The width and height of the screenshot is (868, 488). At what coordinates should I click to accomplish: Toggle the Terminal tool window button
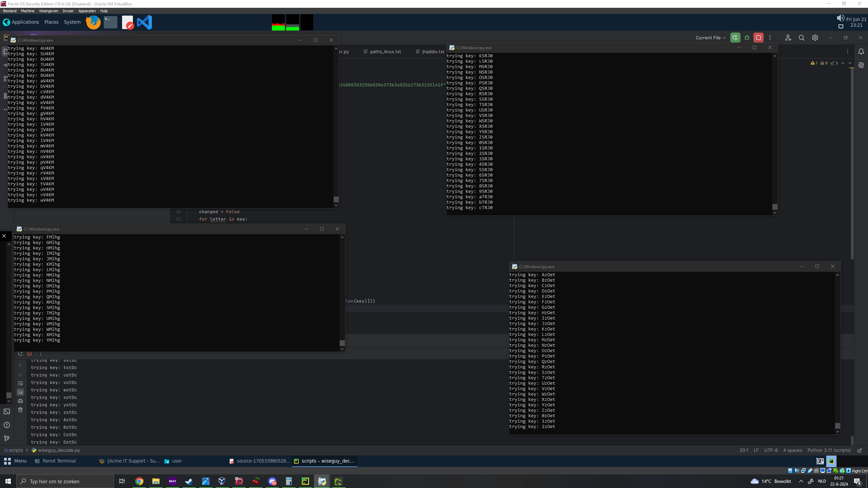tap(7, 411)
